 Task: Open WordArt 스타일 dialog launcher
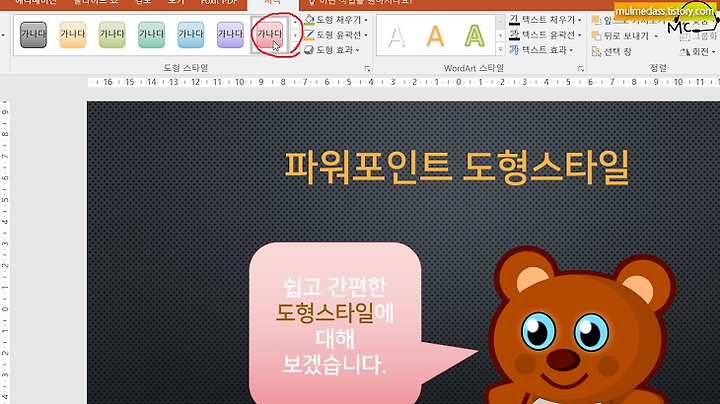pos(581,68)
